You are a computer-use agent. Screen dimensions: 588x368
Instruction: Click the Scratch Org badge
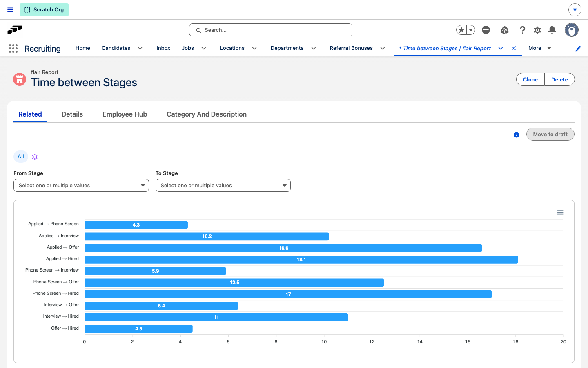point(44,10)
